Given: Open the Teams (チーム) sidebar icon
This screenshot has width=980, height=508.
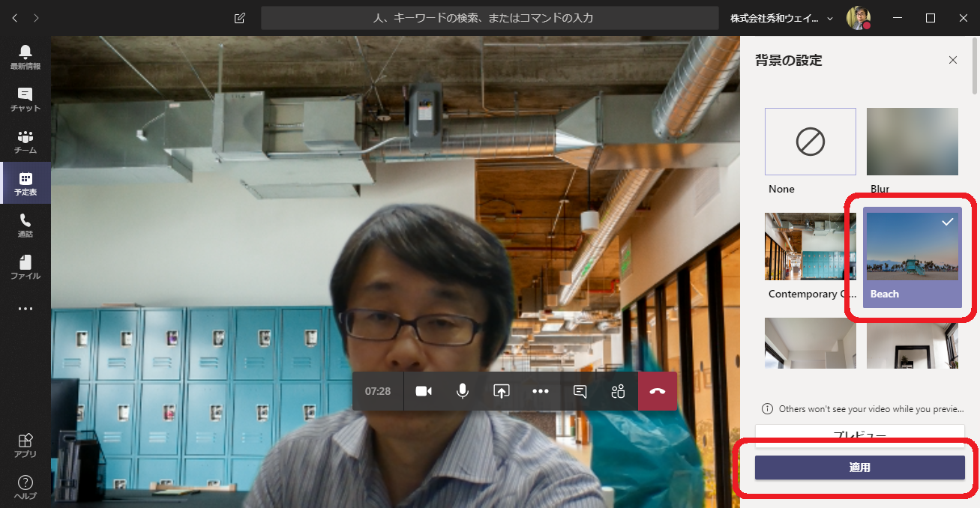Looking at the screenshot, I should [25, 141].
